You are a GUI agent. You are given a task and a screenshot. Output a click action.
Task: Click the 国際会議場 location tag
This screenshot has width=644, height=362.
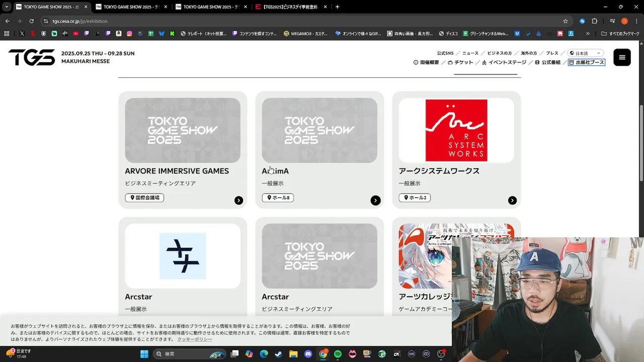144,198
